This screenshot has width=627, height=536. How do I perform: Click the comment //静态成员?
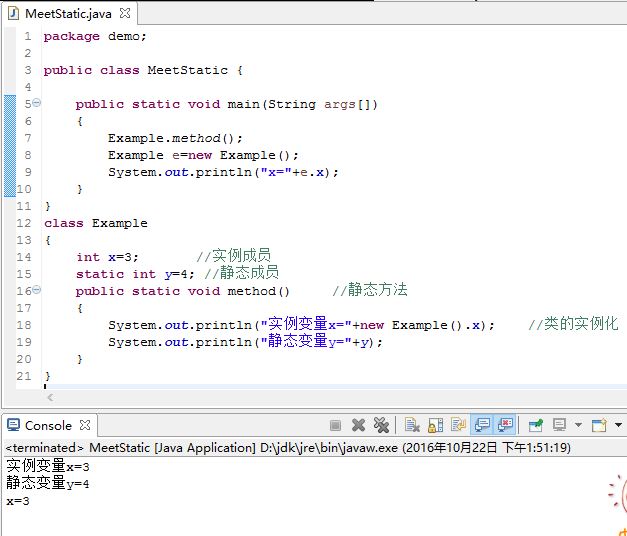242,272
